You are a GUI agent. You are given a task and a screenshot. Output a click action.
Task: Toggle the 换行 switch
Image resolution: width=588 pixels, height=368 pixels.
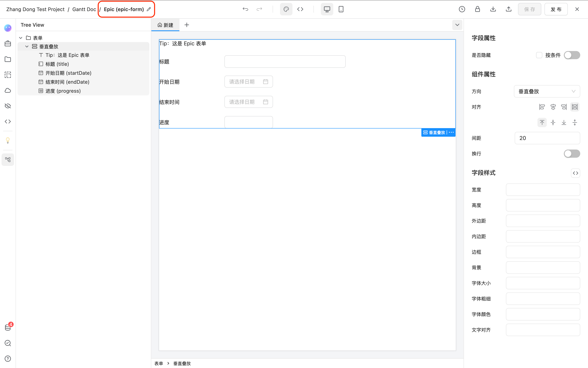pyautogui.click(x=572, y=154)
